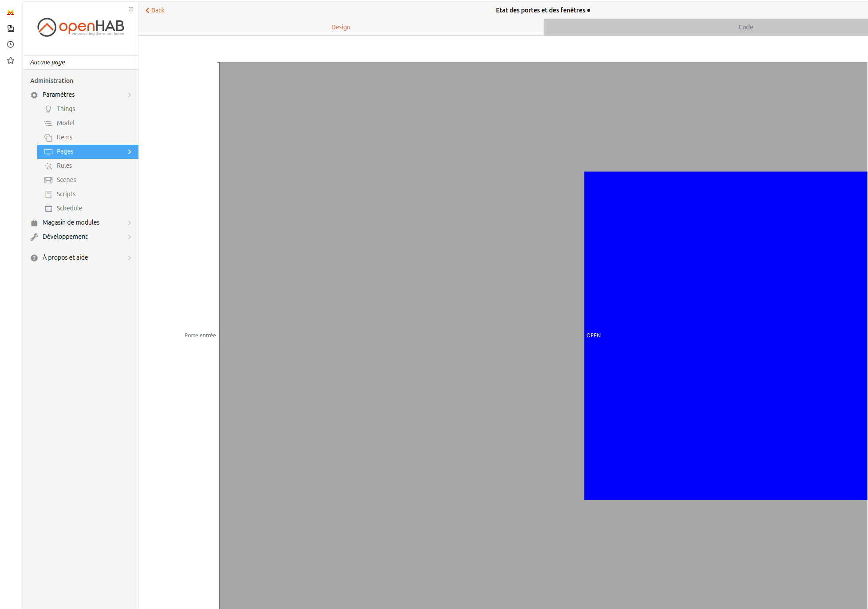Image resolution: width=868 pixels, height=609 pixels.
Task: Click the openHAB logo
Action: pyautogui.click(x=81, y=27)
